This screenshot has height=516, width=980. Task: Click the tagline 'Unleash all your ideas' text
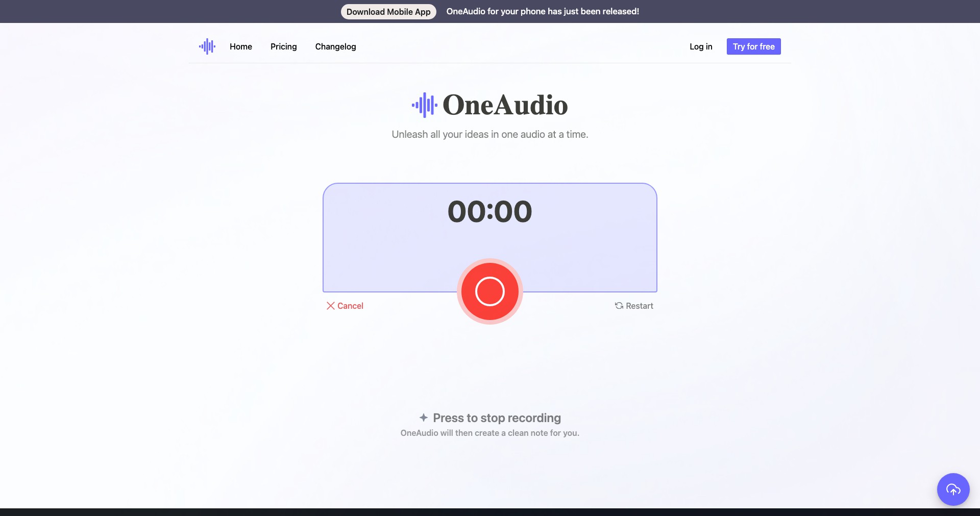click(490, 134)
